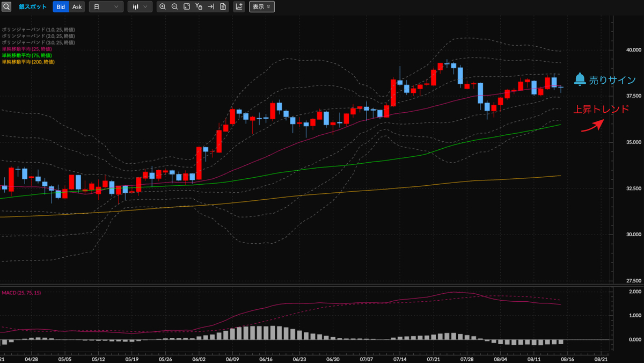The width and height of the screenshot is (644, 363).
Task: Click the 06/16 date axis label
Action: 266,359
